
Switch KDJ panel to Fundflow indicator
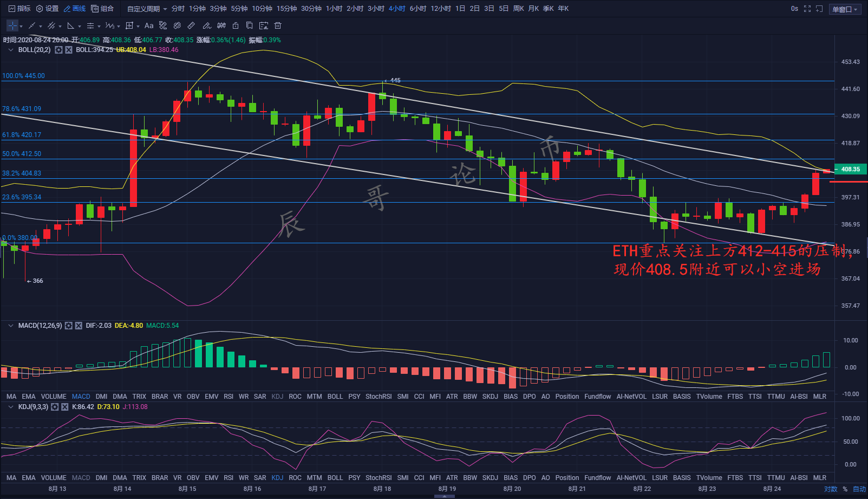(x=598, y=478)
